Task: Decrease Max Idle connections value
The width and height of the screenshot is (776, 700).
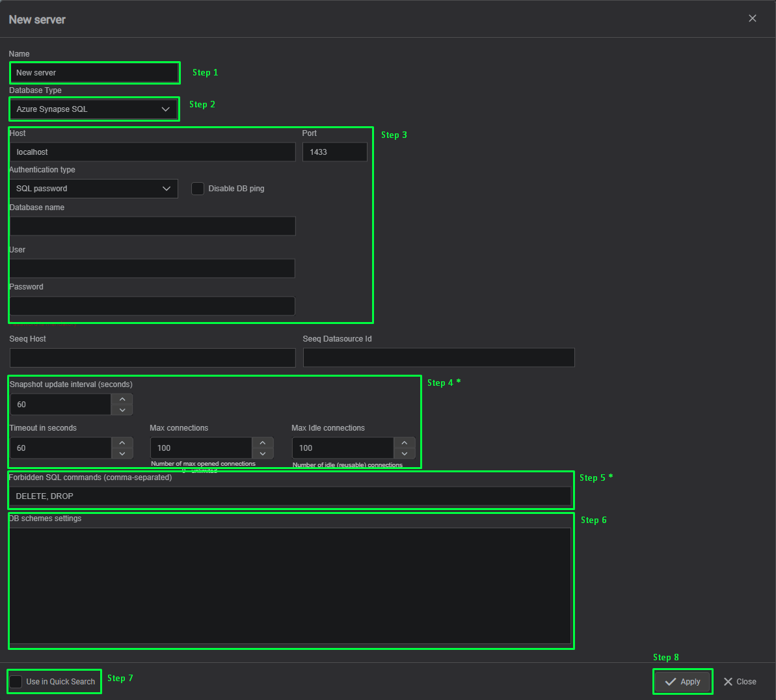Action: tap(405, 453)
